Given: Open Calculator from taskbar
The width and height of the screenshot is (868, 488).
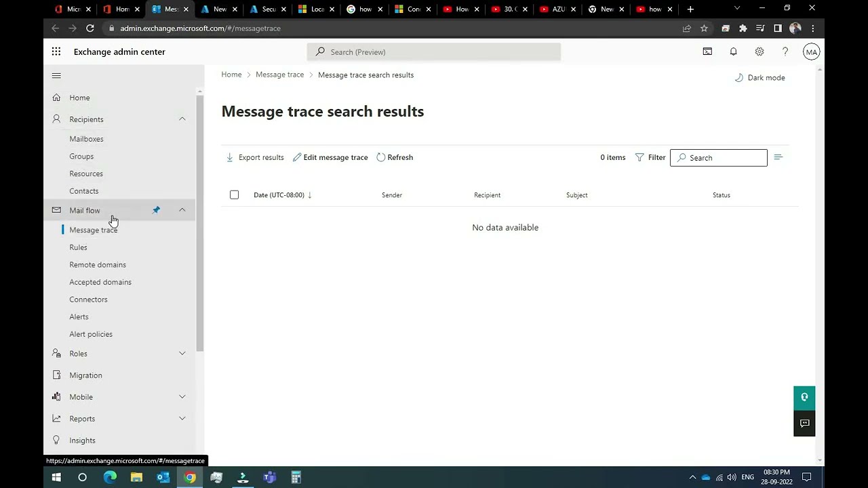Looking at the screenshot, I should tap(296, 477).
